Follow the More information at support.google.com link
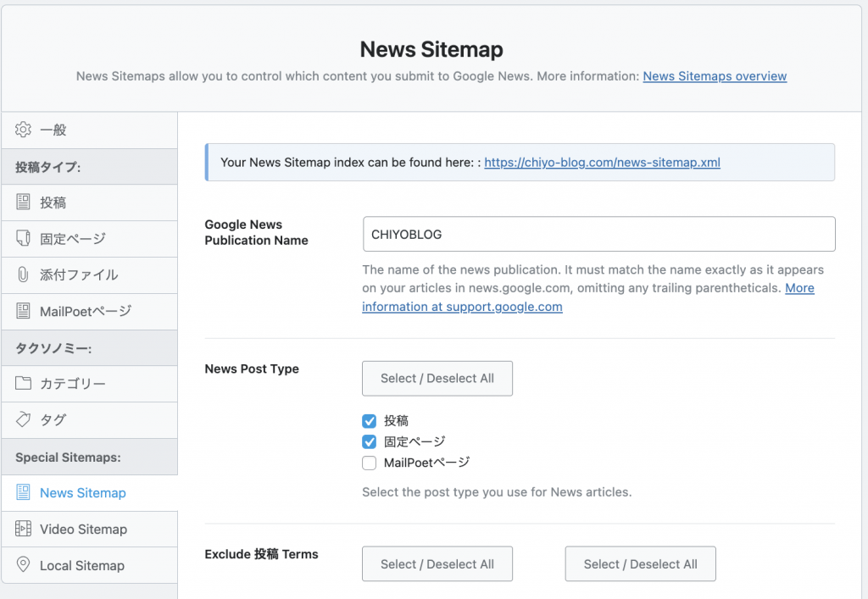Screen dimensions: 868x599 (x=462, y=307)
